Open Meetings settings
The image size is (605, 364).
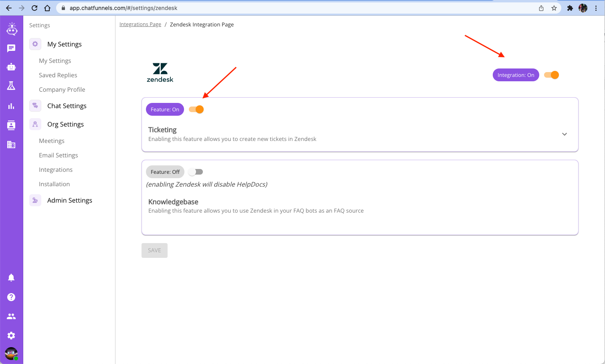(x=52, y=141)
